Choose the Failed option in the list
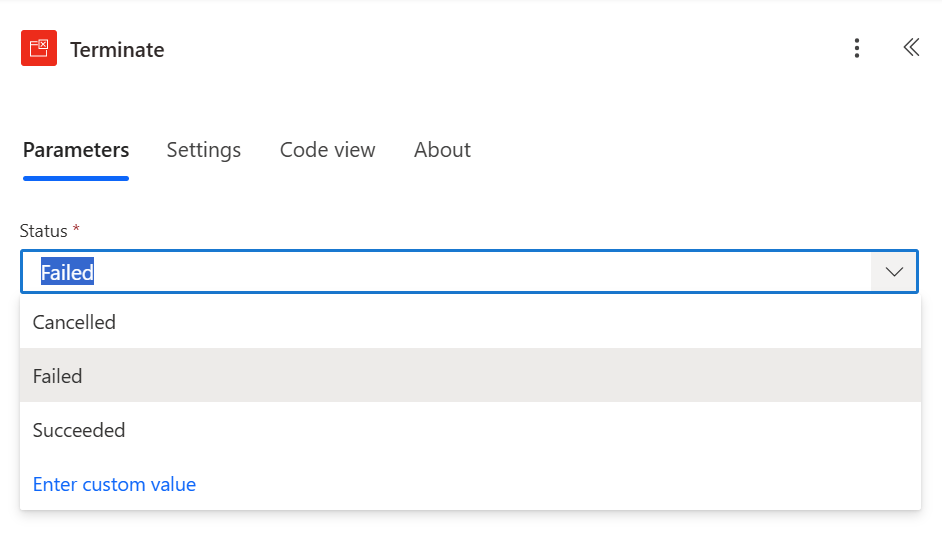 (58, 376)
